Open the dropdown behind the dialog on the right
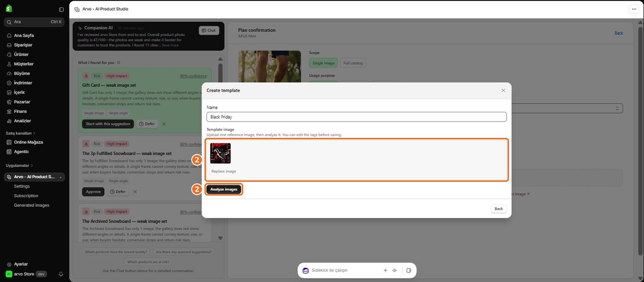This screenshot has height=282, width=644. tap(568, 109)
